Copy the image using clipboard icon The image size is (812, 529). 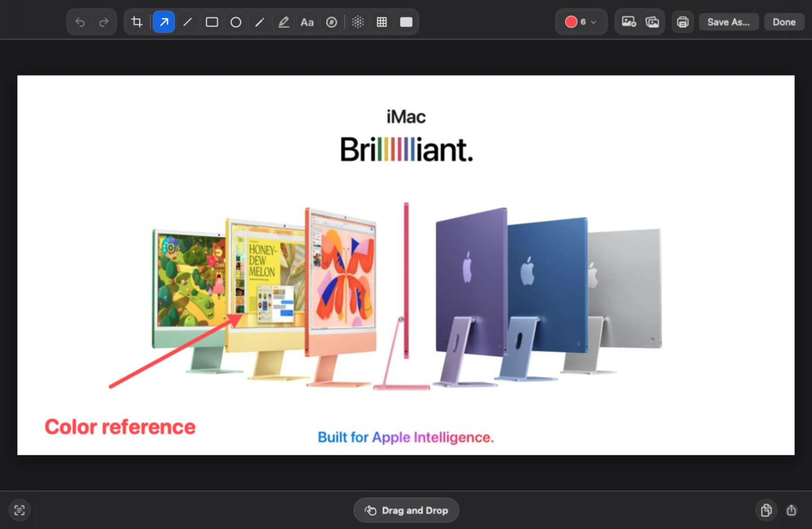click(x=766, y=510)
